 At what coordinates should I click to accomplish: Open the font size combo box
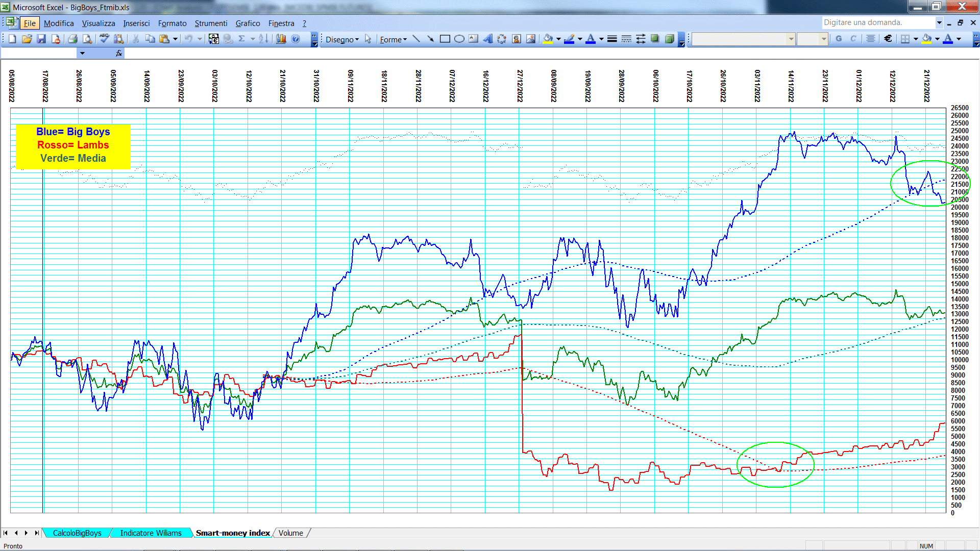click(812, 39)
